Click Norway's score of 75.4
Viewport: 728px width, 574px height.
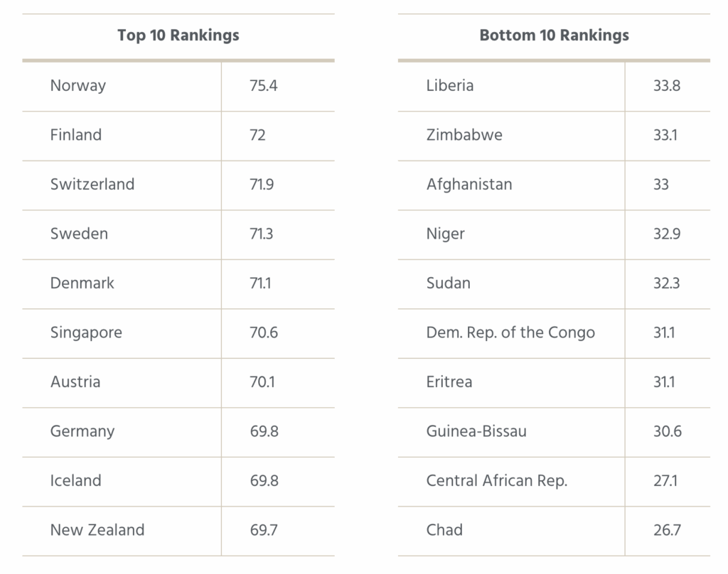[x=264, y=86]
